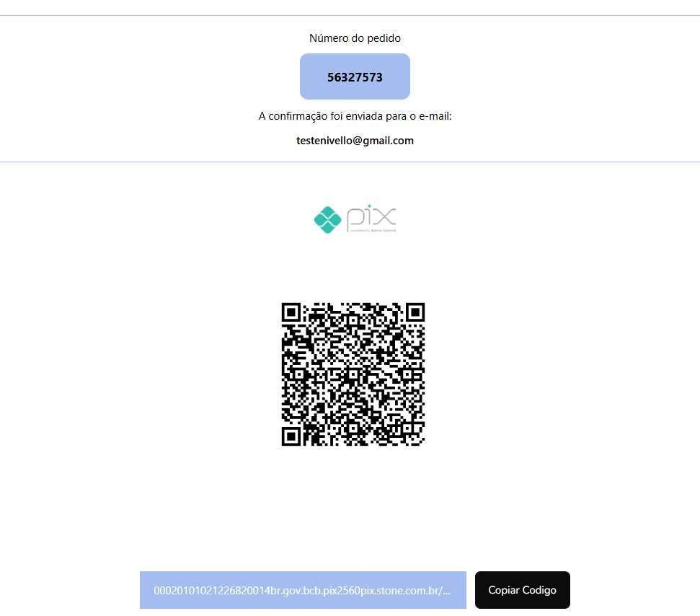Click the QR code top-right finder square
The image size is (700, 616).
[415, 312]
